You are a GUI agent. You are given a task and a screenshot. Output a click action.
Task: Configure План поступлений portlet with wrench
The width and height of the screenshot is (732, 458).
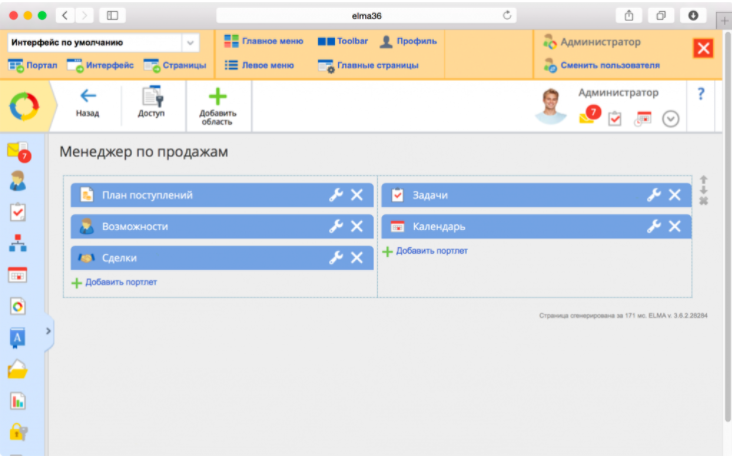coord(336,195)
